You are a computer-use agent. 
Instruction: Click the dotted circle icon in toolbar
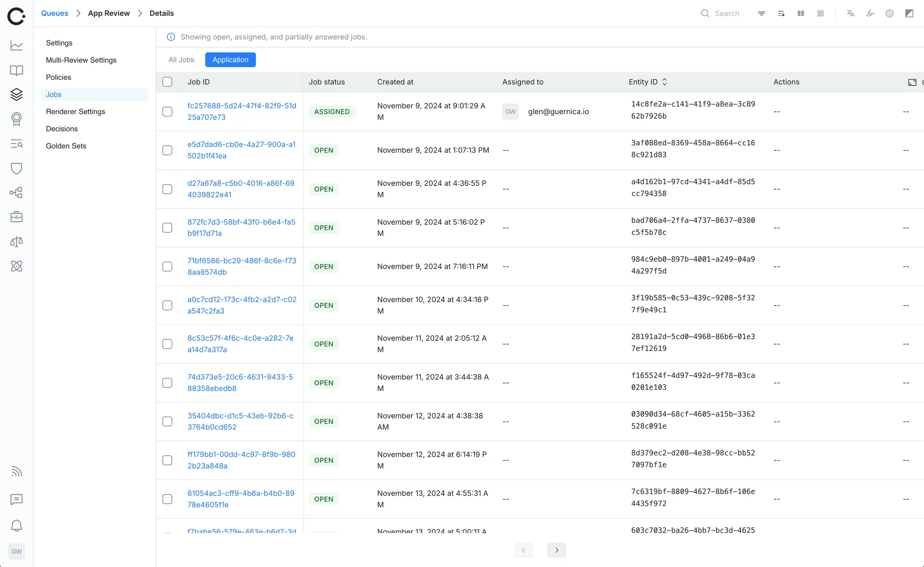point(890,14)
